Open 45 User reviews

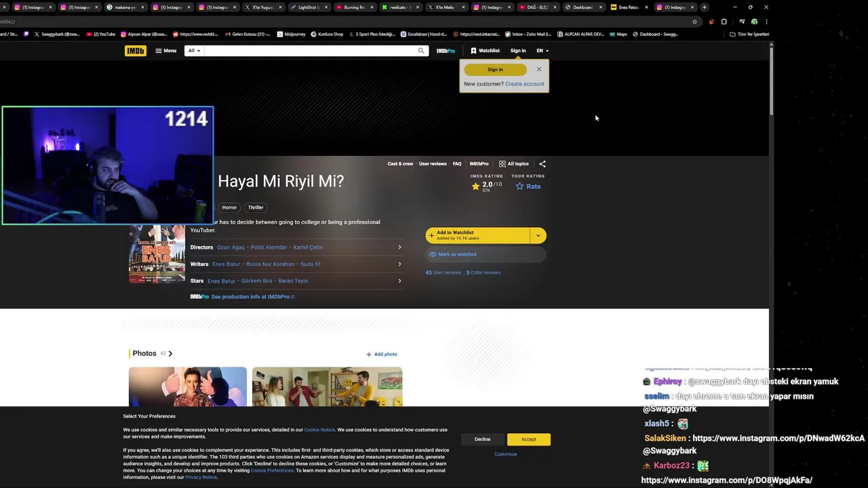pyautogui.click(x=443, y=272)
